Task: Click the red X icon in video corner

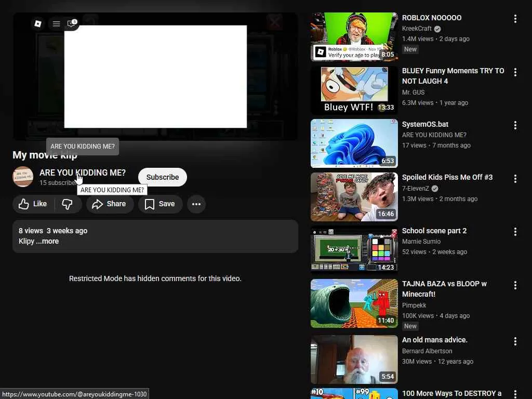Action: pos(274,22)
